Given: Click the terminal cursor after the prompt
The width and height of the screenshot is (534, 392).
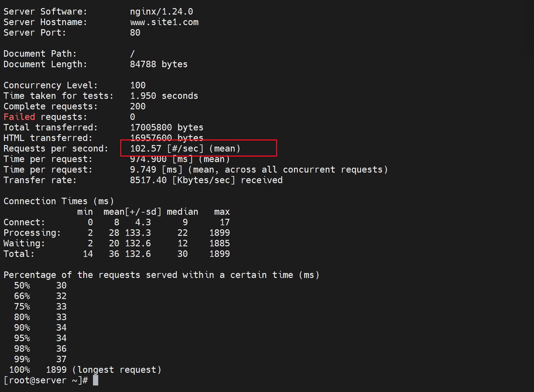Looking at the screenshot, I should point(95,381).
